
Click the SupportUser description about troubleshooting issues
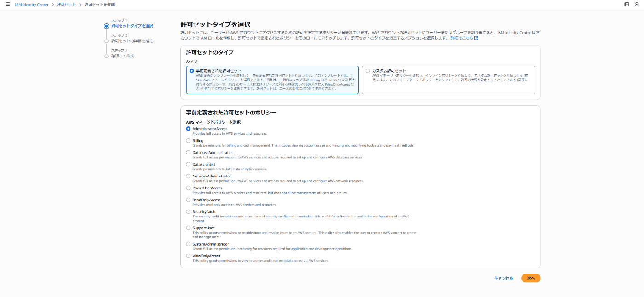(305, 235)
